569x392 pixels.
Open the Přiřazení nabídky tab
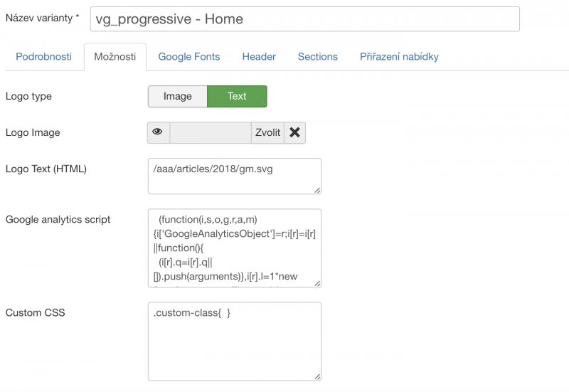[x=399, y=56]
